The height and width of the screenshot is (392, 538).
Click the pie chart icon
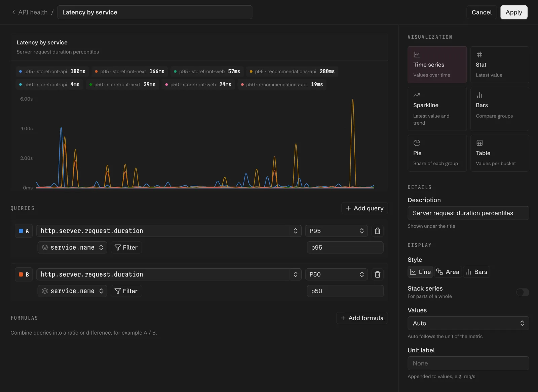click(417, 143)
